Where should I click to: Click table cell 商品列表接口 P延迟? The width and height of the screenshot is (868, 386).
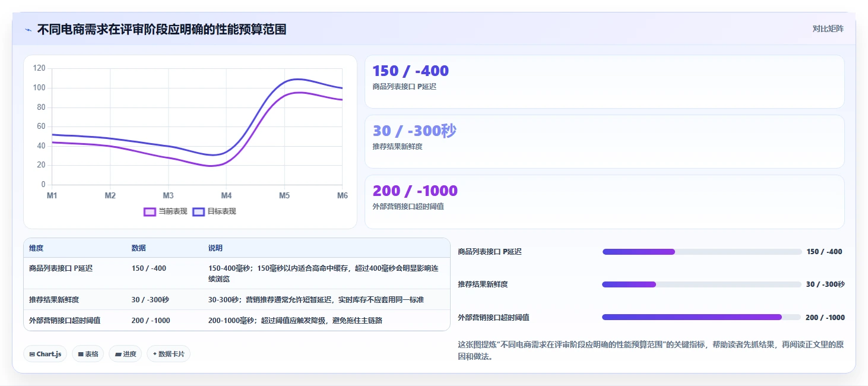61,268
